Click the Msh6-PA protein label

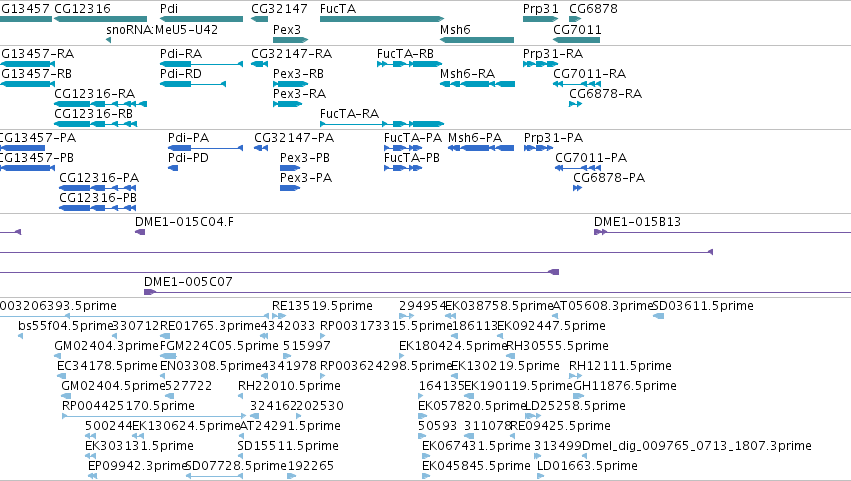click(475, 138)
